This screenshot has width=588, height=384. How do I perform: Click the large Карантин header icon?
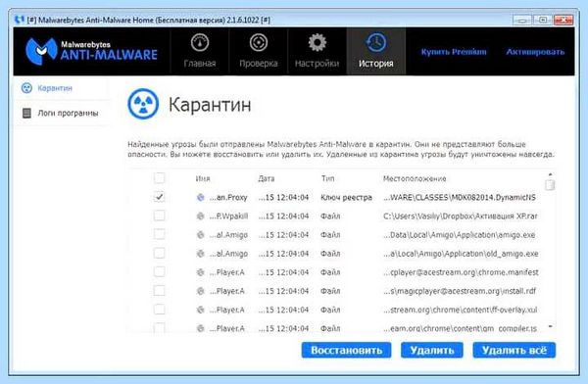pos(143,104)
